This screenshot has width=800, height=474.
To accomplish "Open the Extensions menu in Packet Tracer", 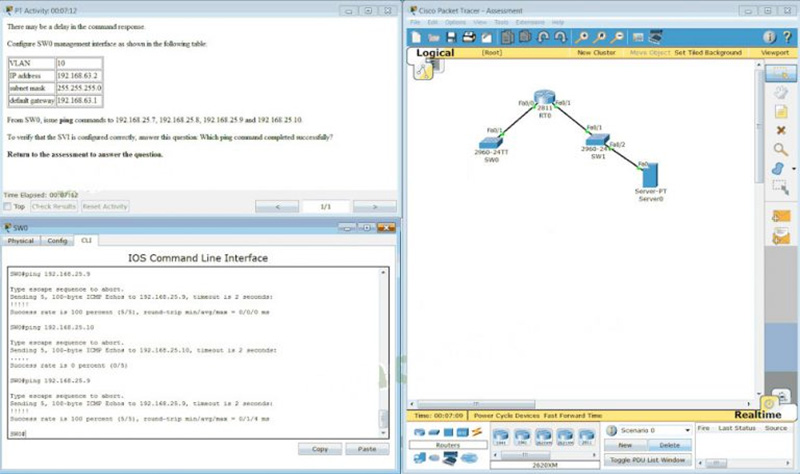I will pyautogui.click(x=530, y=22).
